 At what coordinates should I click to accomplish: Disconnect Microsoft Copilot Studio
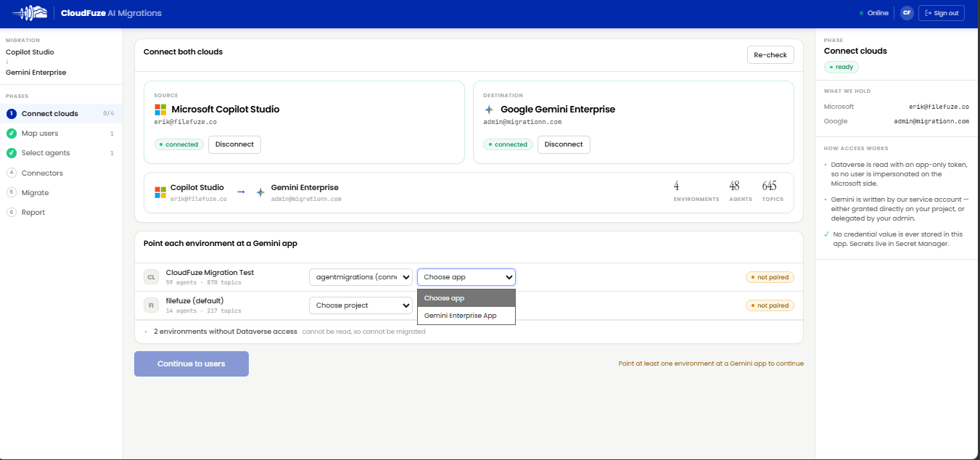click(234, 144)
